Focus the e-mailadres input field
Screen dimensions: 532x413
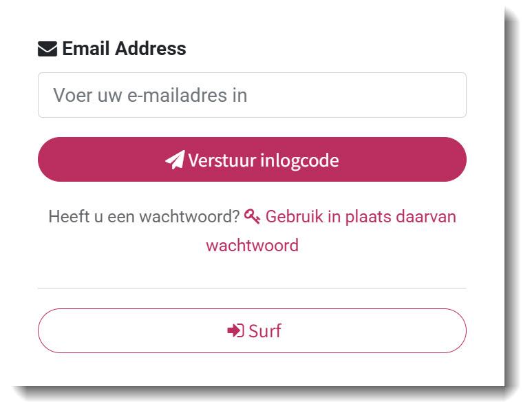252,95
